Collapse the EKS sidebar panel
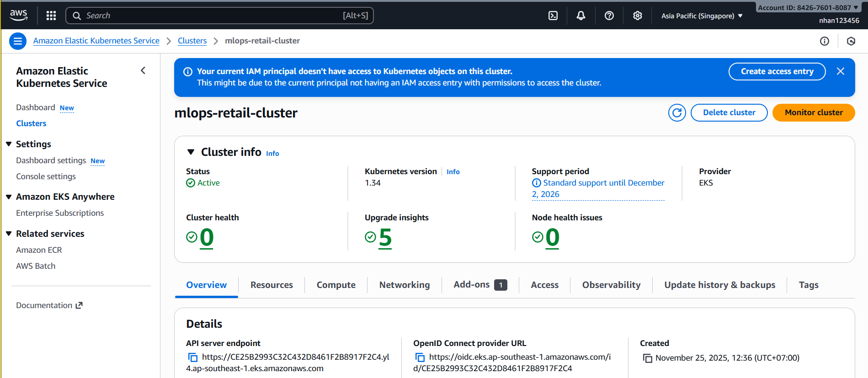The width and height of the screenshot is (868, 378). 143,70
